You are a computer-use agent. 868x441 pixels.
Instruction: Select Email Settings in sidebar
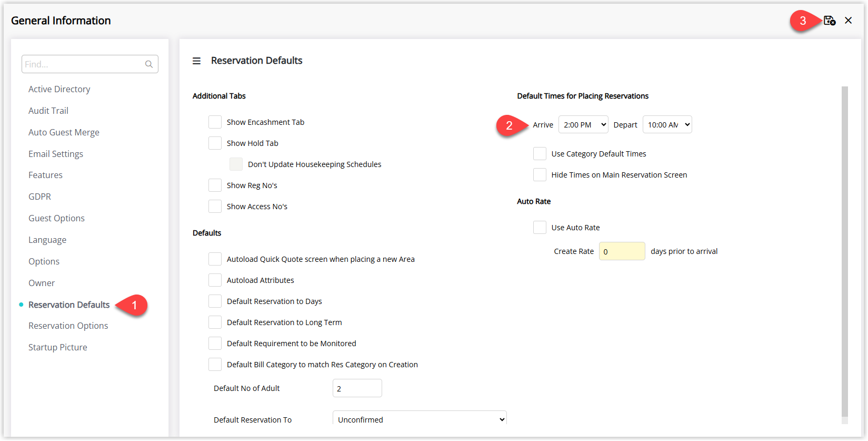(56, 154)
